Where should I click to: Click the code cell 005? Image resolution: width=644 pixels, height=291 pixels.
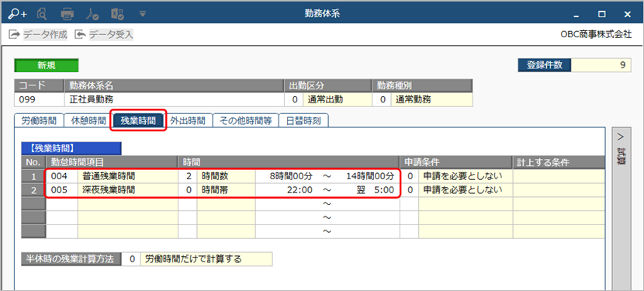(61, 190)
